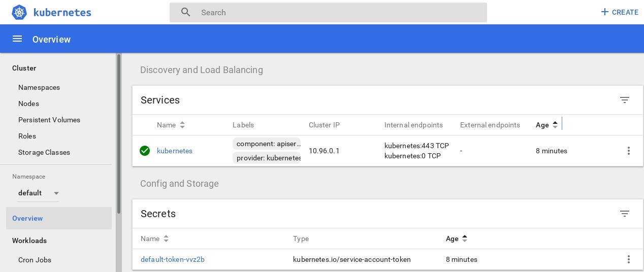Sort Services by Age arrows
The height and width of the screenshot is (272, 644).
pos(555,125)
